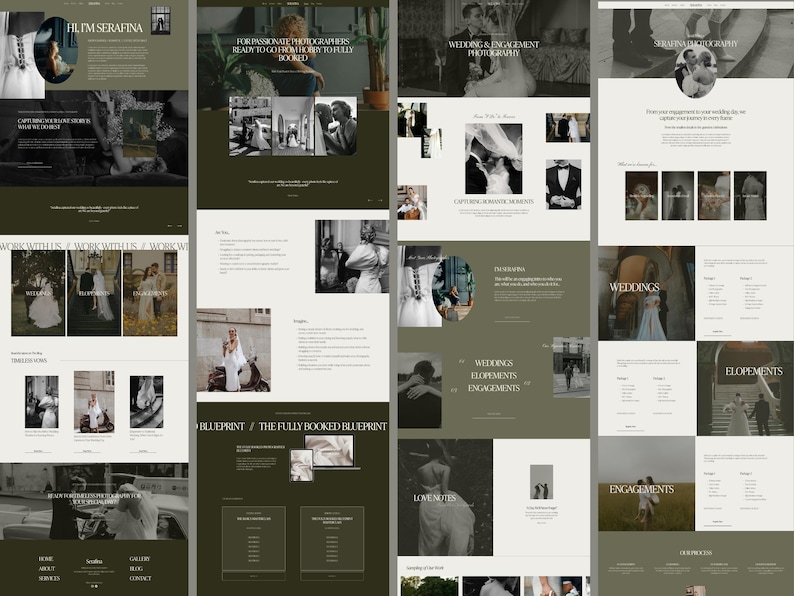Open Engagements card under Work With Us

[x=150, y=293]
